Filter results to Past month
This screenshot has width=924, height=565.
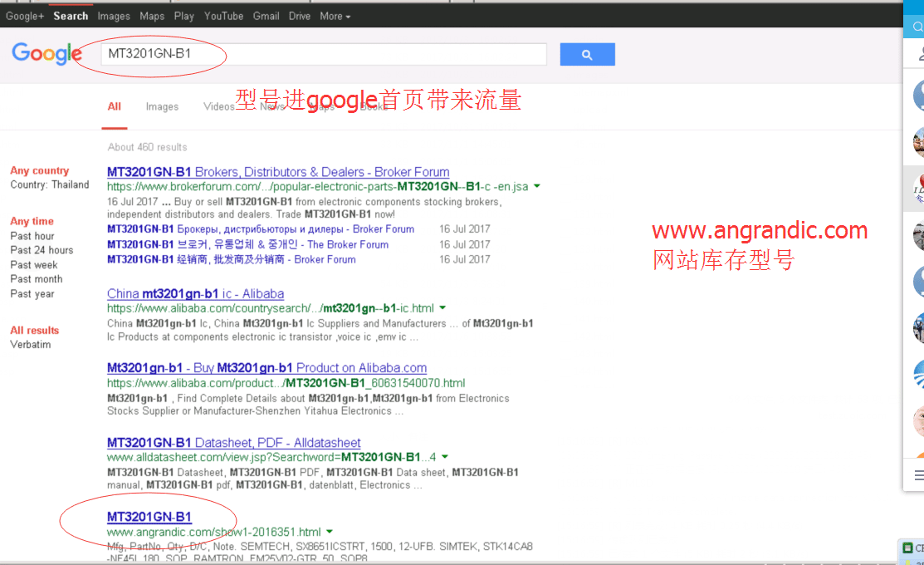[36, 279]
